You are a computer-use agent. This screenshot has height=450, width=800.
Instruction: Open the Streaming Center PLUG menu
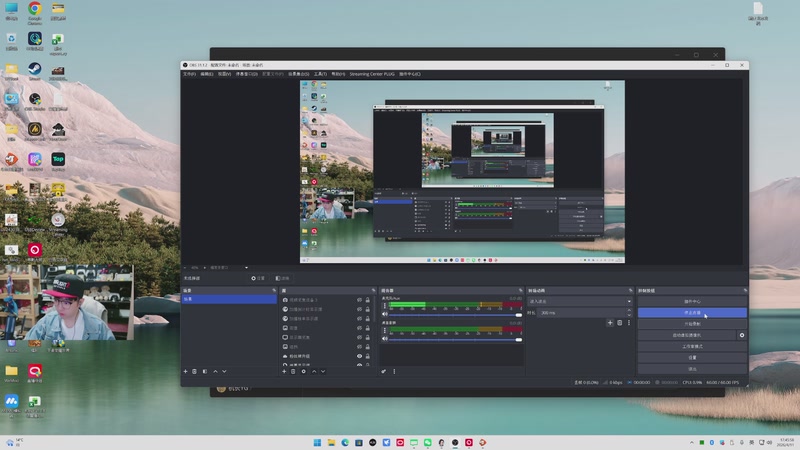pyautogui.click(x=372, y=74)
